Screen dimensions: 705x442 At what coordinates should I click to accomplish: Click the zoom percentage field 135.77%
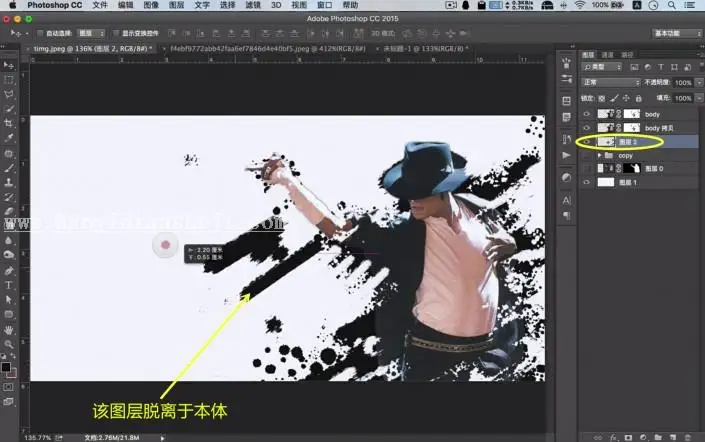point(37,438)
